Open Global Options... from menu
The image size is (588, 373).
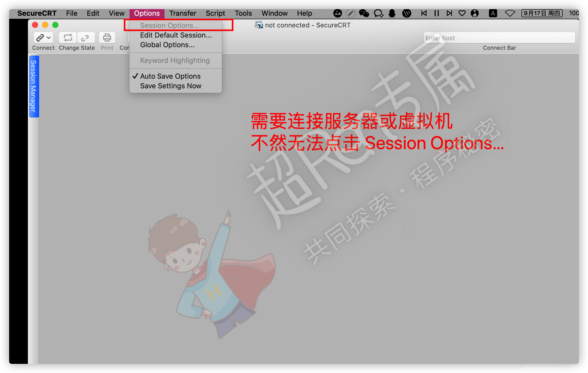click(x=176, y=45)
